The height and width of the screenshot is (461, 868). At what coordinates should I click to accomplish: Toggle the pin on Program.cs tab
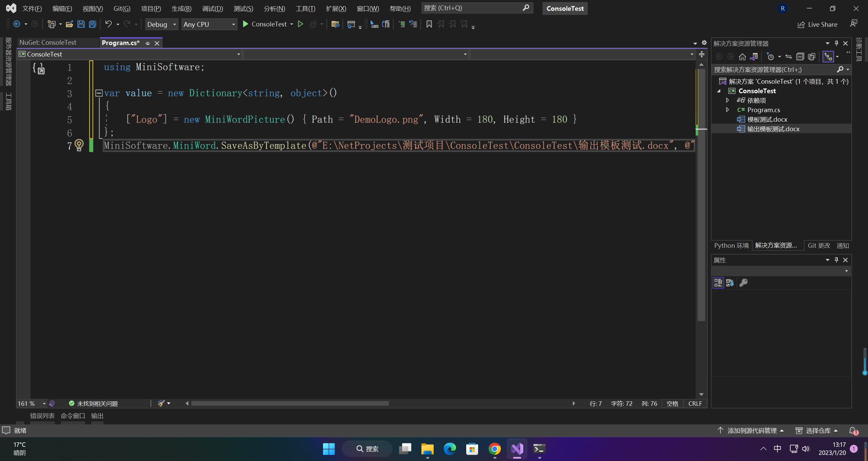click(x=147, y=43)
